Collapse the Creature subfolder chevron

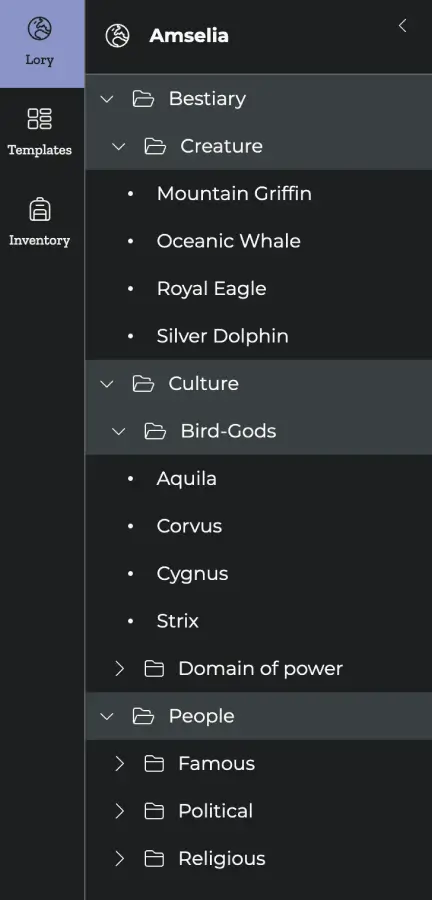(x=119, y=146)
